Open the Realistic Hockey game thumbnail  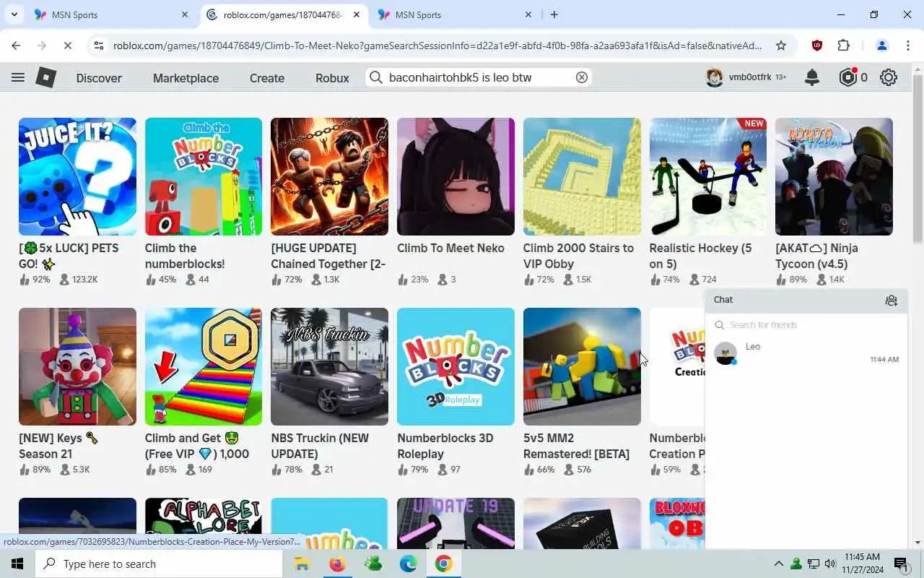[x=707, y=176]
